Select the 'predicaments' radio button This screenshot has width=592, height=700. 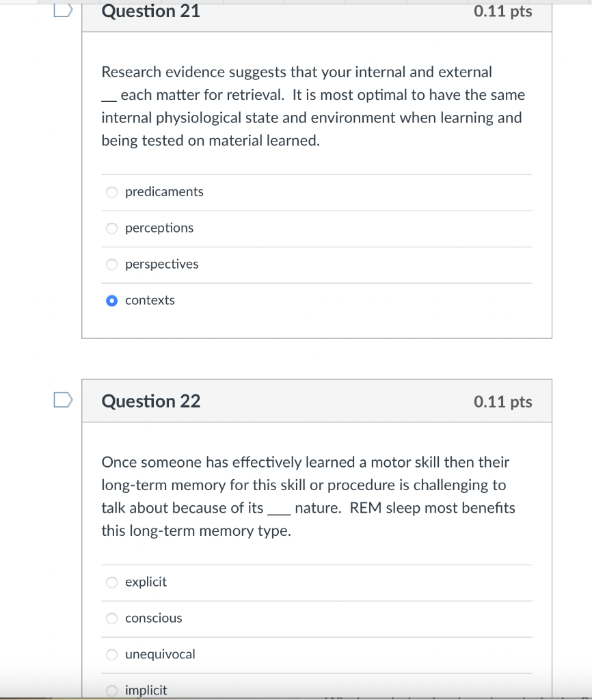coord(112,192)
